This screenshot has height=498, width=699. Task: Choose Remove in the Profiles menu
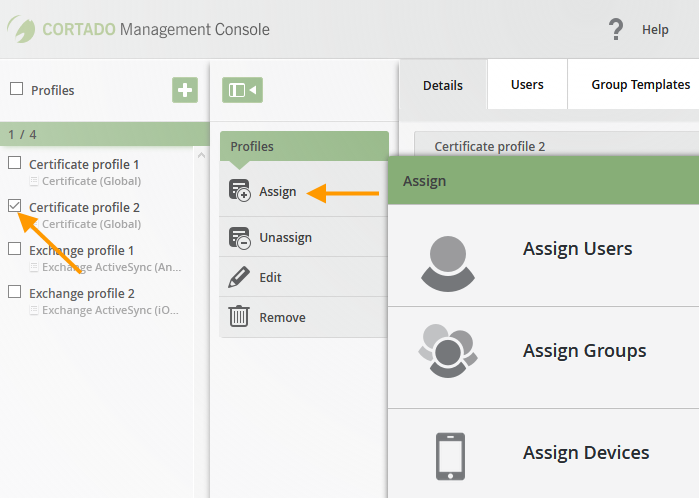coord(304,317)
